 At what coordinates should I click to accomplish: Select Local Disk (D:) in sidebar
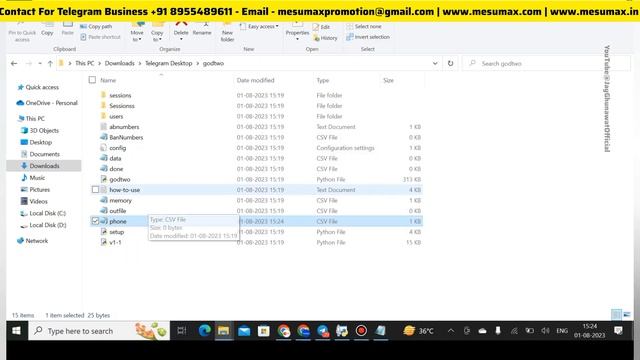point(43,225)
